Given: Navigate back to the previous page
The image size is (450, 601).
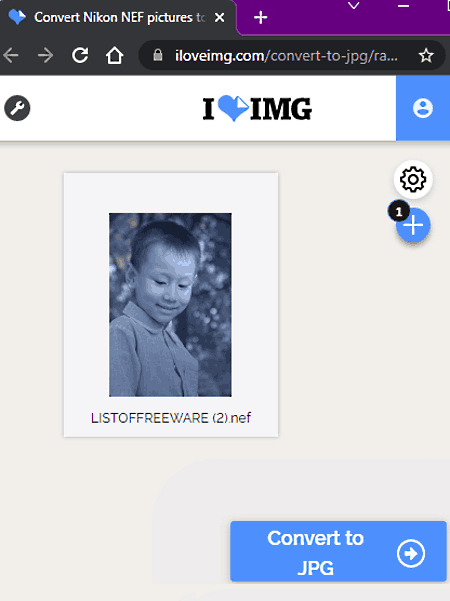Looking at the screenshot, I should [x=11, y=56].
